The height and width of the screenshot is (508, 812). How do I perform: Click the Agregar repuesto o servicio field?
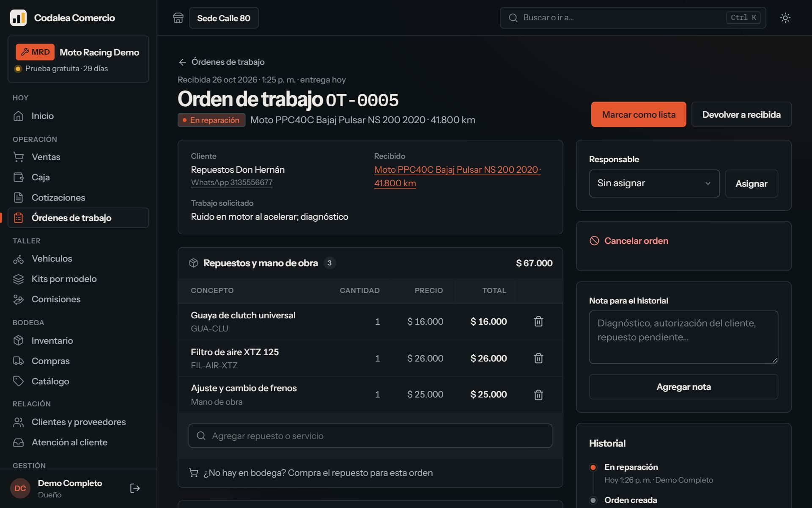click(370, 436)
